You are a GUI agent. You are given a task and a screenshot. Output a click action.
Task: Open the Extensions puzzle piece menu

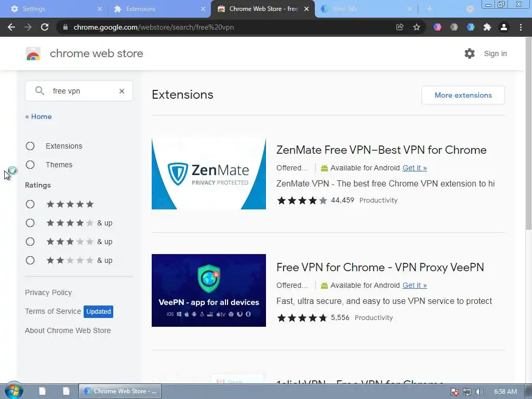click(487, 27)
